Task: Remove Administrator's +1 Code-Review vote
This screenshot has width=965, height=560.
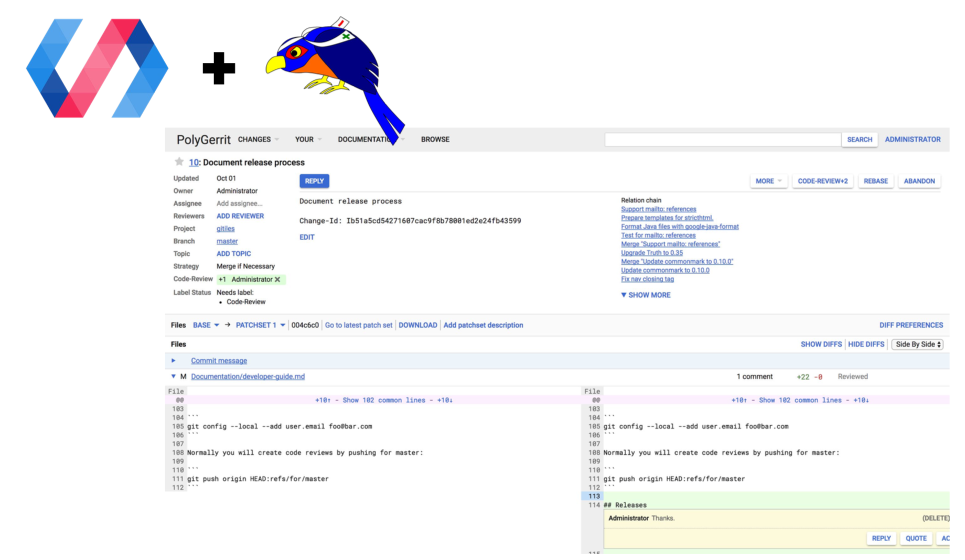Action: point(277,279)
